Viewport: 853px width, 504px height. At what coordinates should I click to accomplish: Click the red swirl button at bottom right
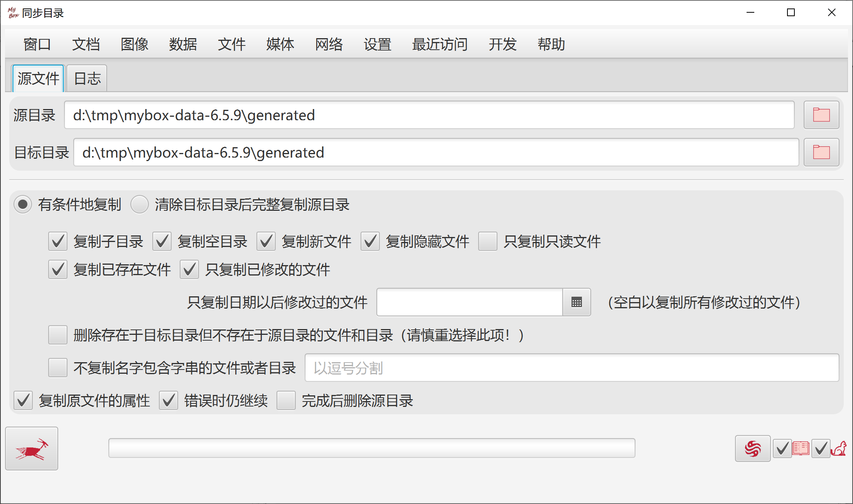753,449
